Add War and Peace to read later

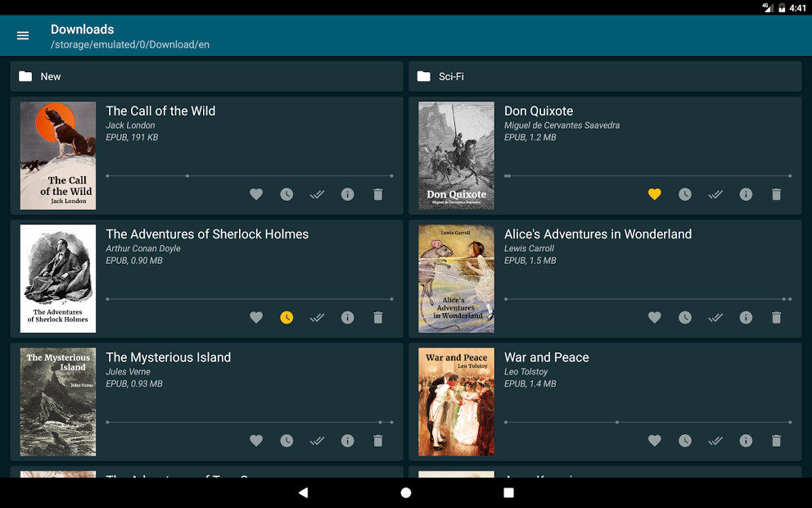(x=684, y=441)
